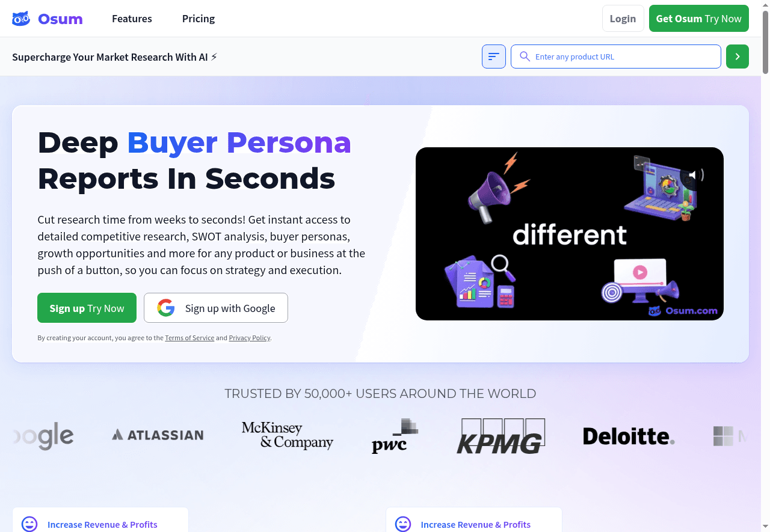The image size is (770, 532).
Task: Submit URL with green arrow button
Action: point(738,57)
